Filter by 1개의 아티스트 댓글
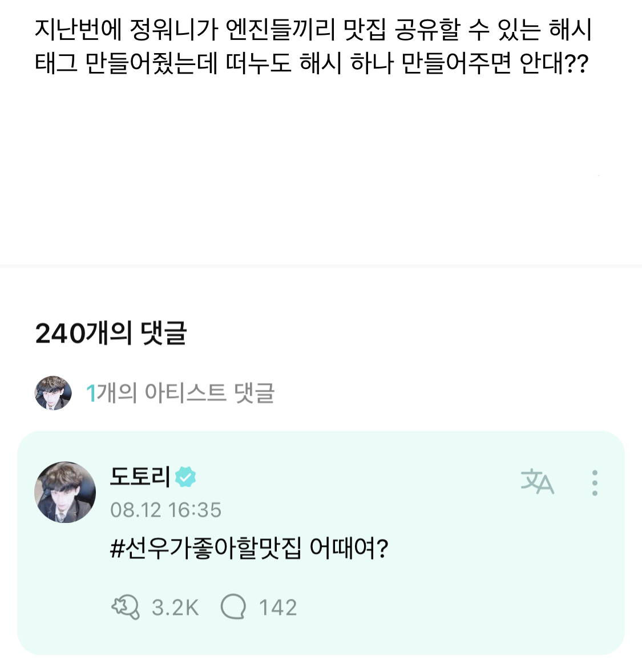 (180, 393)
